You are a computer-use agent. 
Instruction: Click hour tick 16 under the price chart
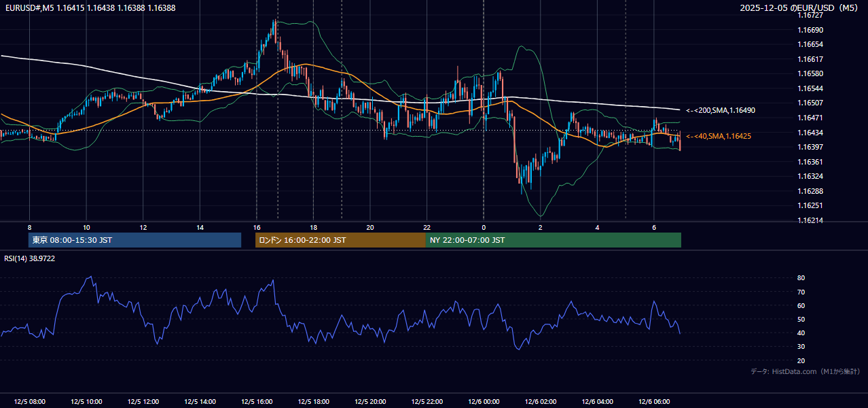coord(257,227)
